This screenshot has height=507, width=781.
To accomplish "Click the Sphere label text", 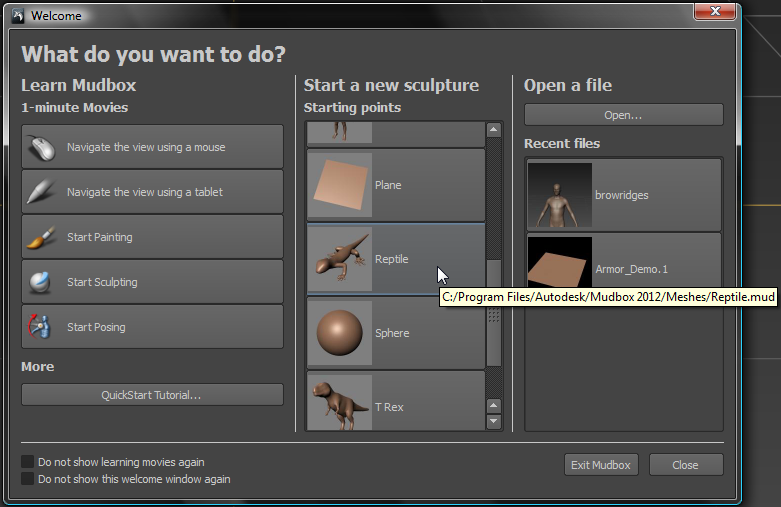I will point(392,333).
